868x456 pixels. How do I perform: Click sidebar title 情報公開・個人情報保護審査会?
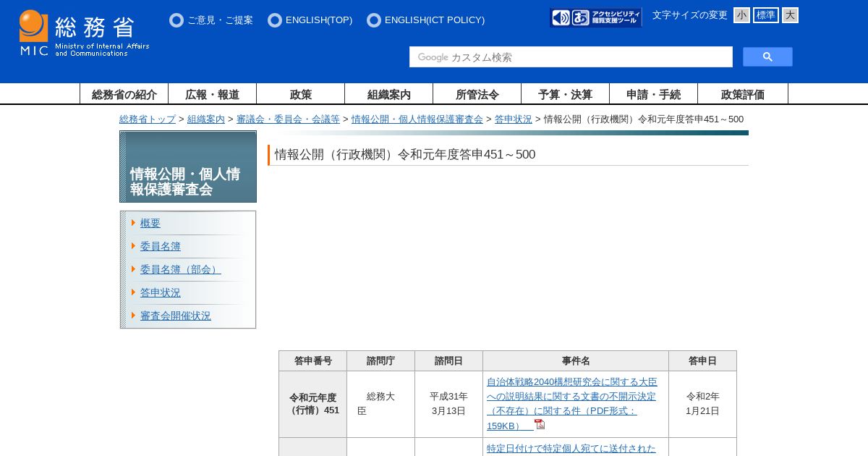point(185,182)
